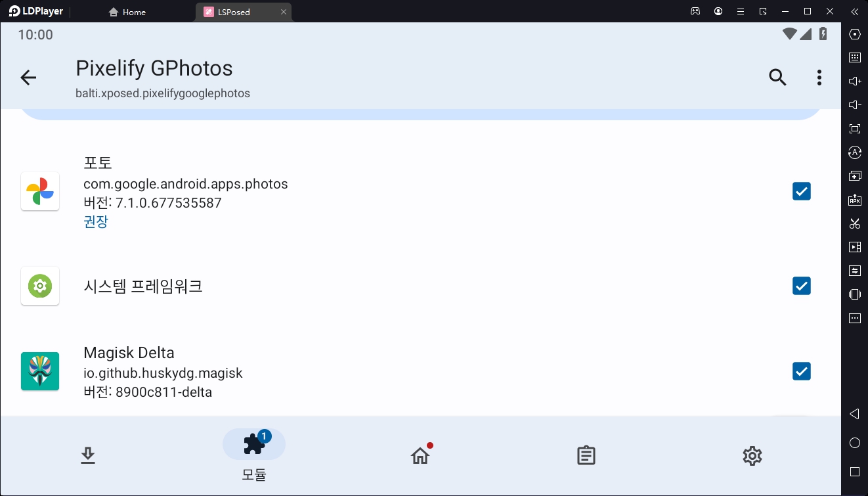Open LDPlayer account profile icon
This screenshot has width=868, height=496.
tap(718, 11)
